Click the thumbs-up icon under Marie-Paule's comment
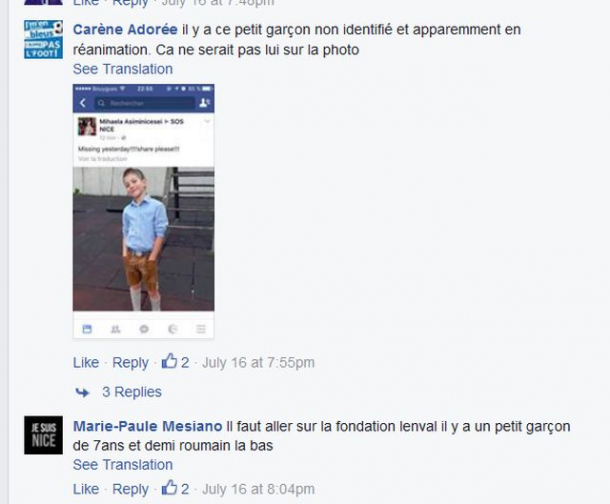The image size is (610, 504). point(169,488)
